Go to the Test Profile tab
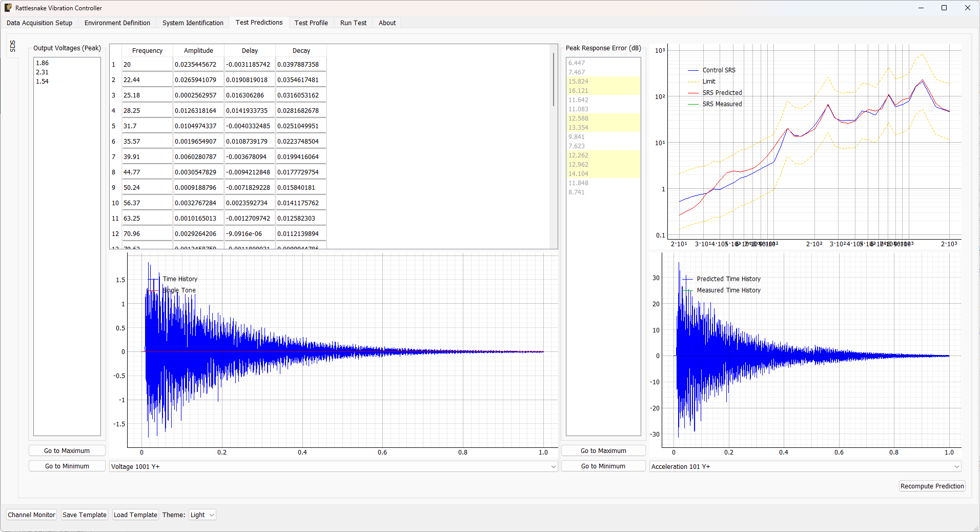The height and width of the screenshot is (532, 980). (x=311, y=23)
